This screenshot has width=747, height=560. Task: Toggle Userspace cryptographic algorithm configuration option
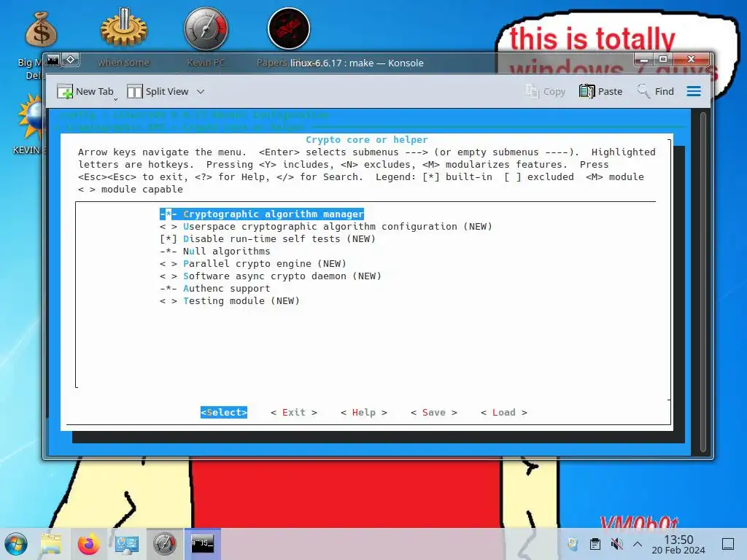(326, 227)
